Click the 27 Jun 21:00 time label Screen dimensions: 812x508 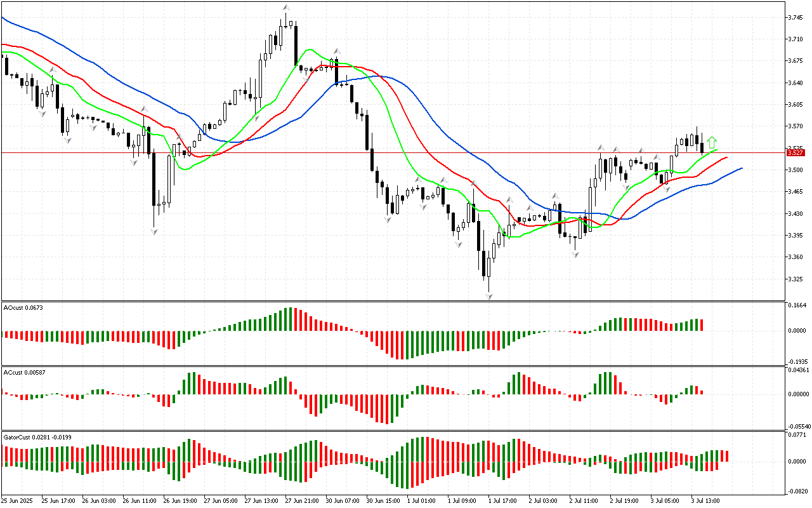(x=301, y=501)
